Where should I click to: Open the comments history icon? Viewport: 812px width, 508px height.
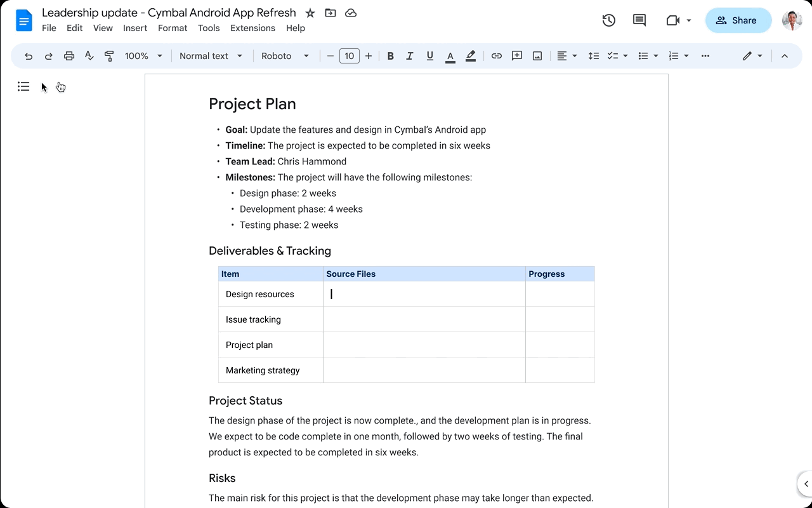(639, 20)
